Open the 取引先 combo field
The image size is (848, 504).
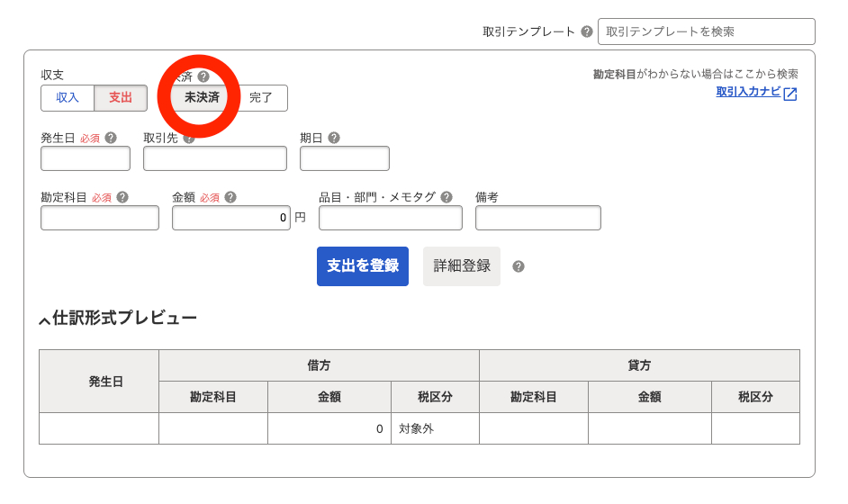coord(215,158)
